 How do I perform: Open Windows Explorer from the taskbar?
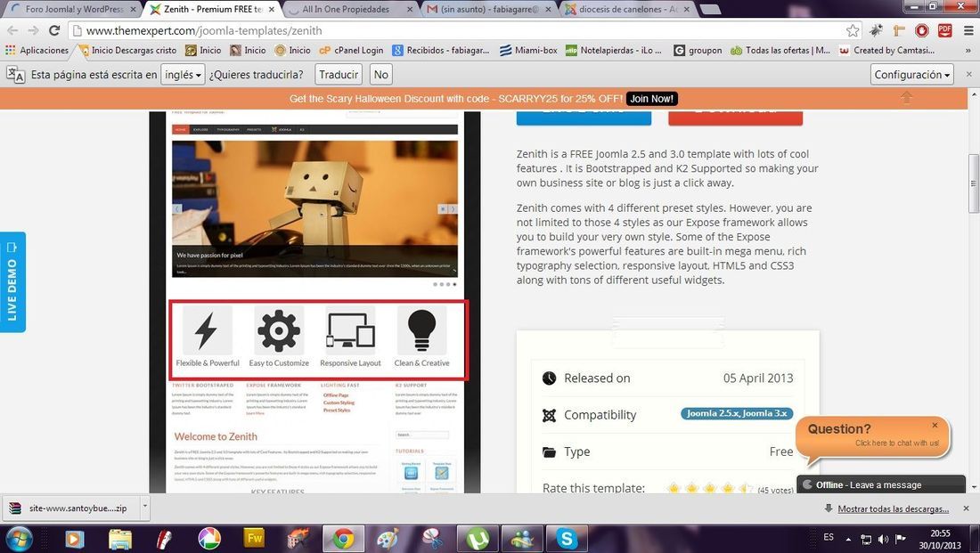[x=120, y=539]
